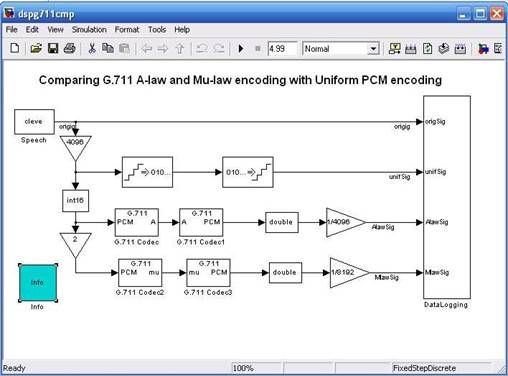Open the Library Browser icon in toolbar
The height and width of the screenshot is (376, 508).
483,49
